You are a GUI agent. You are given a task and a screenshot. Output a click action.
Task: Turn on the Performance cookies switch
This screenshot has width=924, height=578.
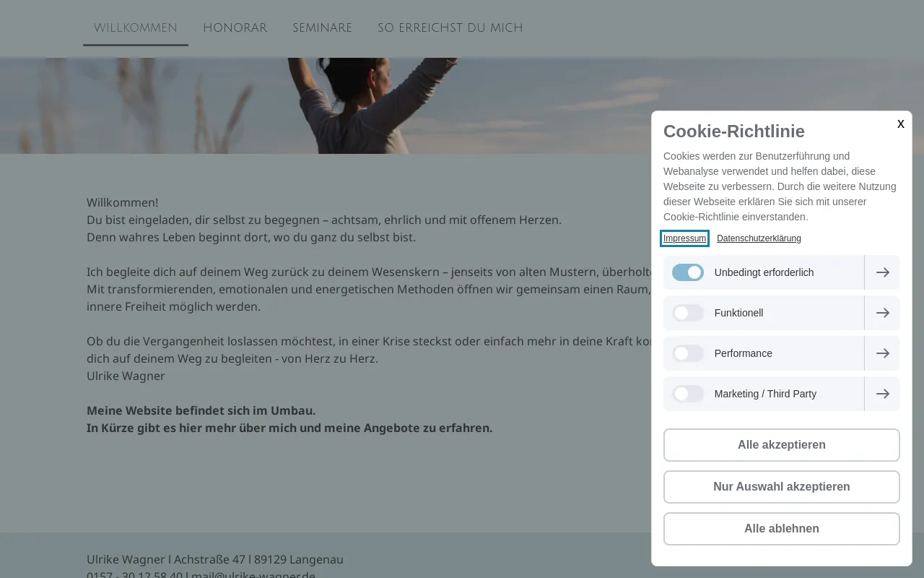(688, 353)
